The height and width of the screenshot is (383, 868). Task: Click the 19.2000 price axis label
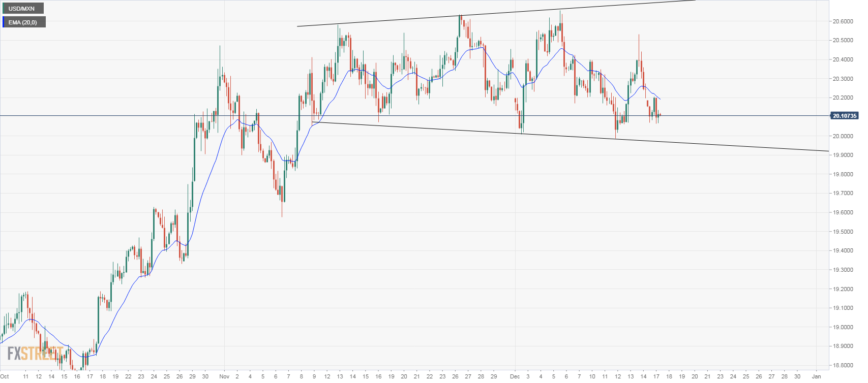tap(843, 289)
